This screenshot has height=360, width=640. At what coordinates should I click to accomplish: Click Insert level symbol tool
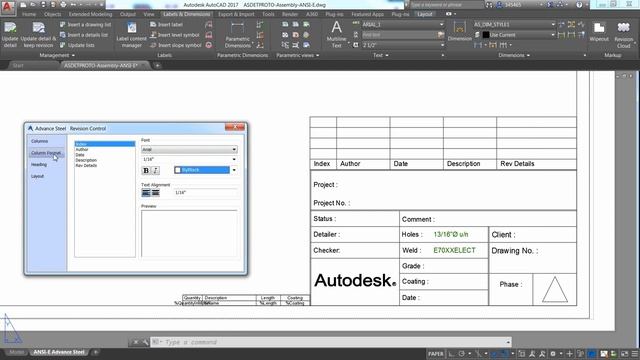175,35
